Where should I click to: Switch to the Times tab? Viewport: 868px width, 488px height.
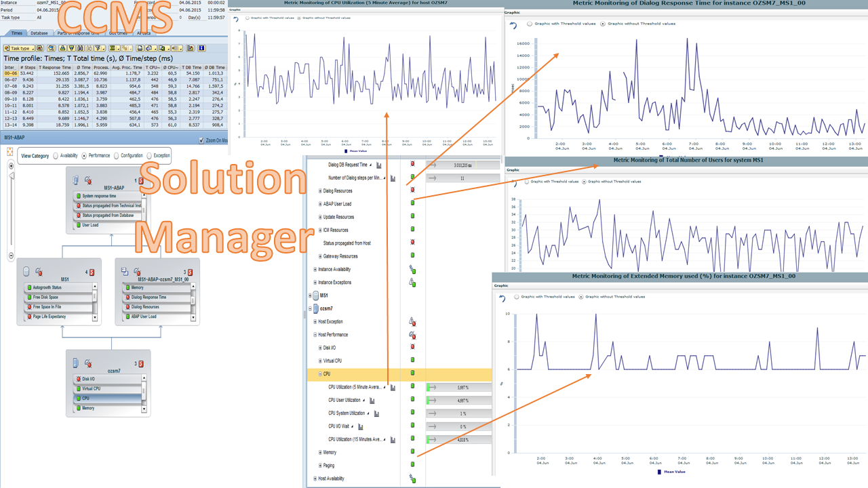17,33
